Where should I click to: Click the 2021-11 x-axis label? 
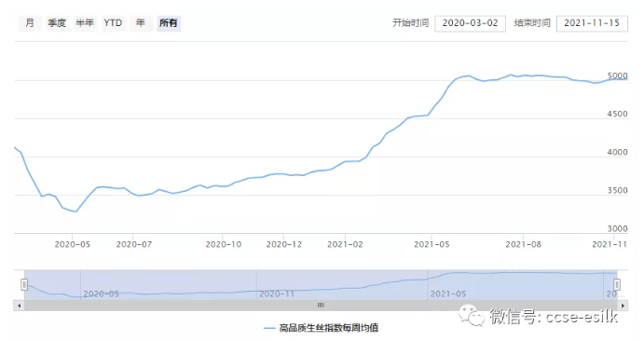[x=610, y=244]
